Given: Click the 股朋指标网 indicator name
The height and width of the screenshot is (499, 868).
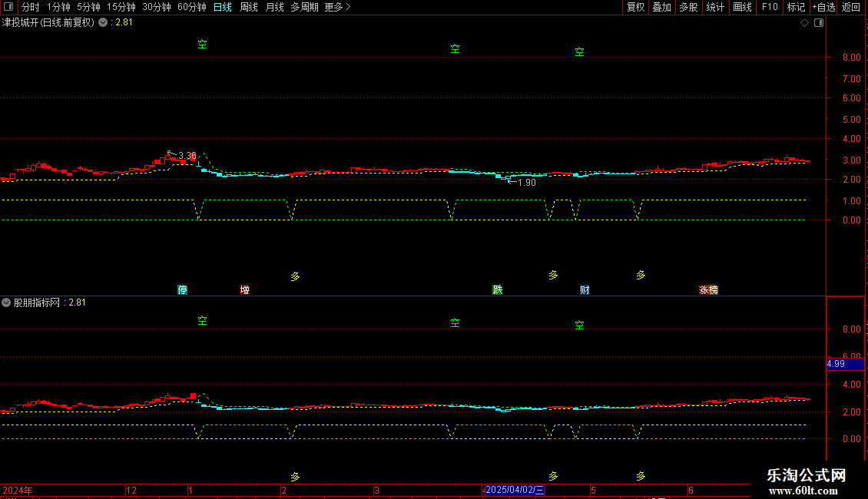Looking at the screenshot, I should click(x=37, y=302).
